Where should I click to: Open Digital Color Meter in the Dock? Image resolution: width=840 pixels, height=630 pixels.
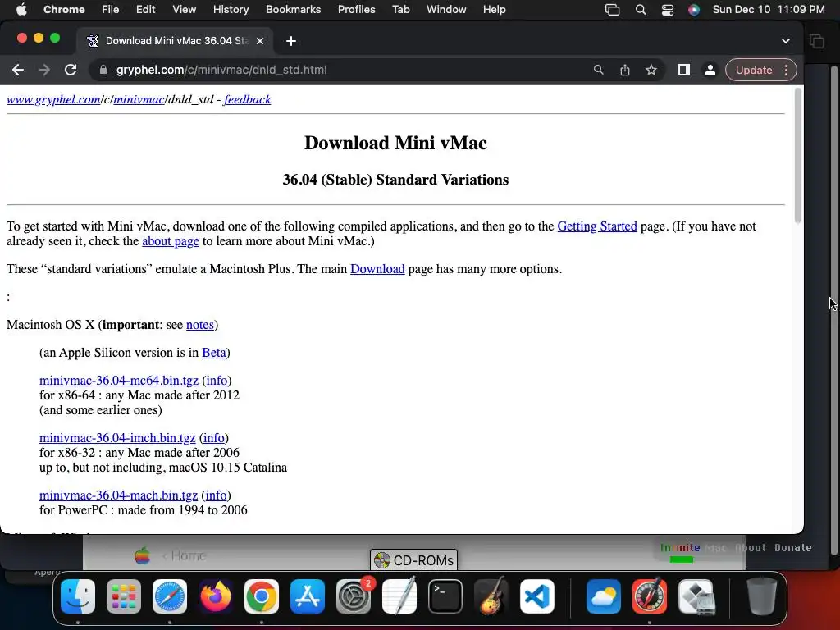(x=650, y=596)
